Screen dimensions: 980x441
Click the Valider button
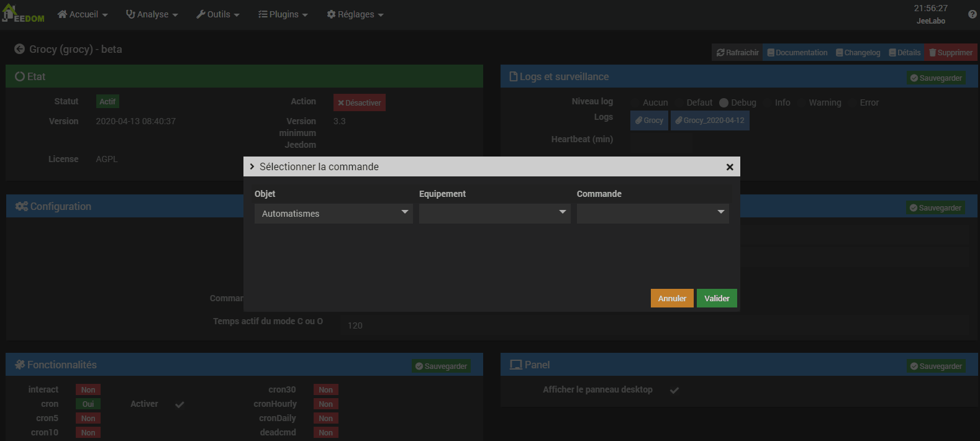pyautogui.click(x=717, y=299)
